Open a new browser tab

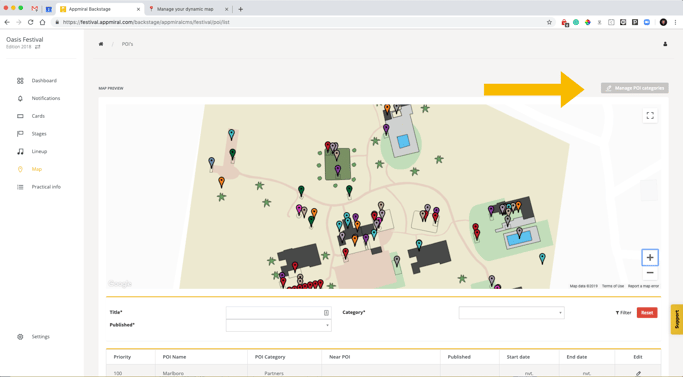[240, 9]
